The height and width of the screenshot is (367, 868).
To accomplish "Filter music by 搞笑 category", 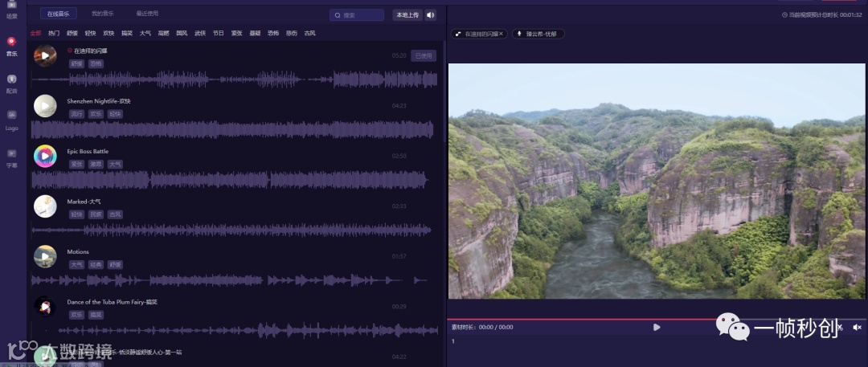I will pyautogui.click(x=127, y=33).
